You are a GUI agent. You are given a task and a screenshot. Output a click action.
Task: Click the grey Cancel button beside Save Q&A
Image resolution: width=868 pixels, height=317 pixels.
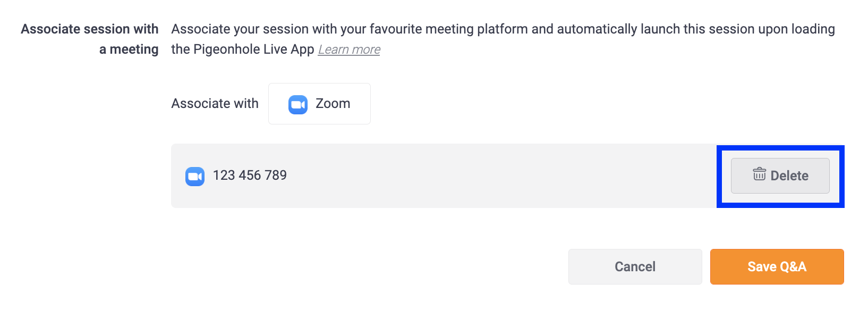point(635,266)
